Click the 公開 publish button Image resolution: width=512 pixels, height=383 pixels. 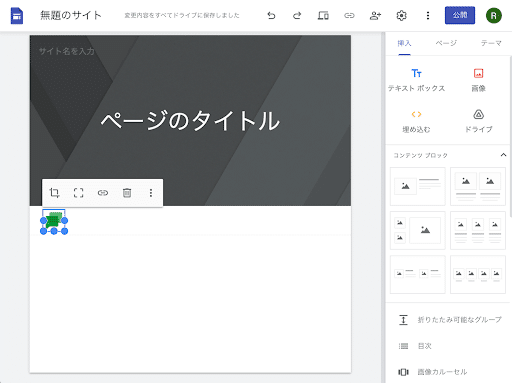click(460, 15)
